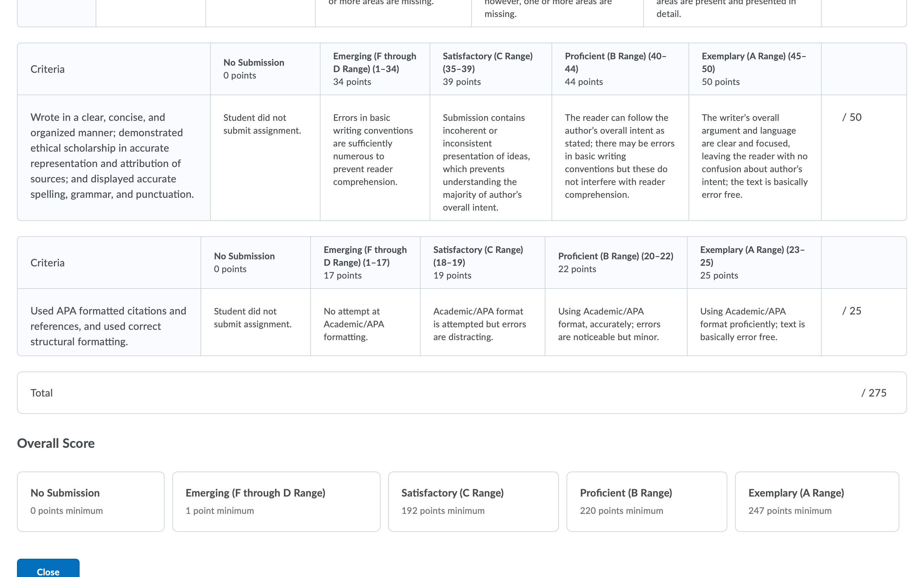Click the writing criteria No Submission cell
Viewport: 924px width, 577px height.
265,158
